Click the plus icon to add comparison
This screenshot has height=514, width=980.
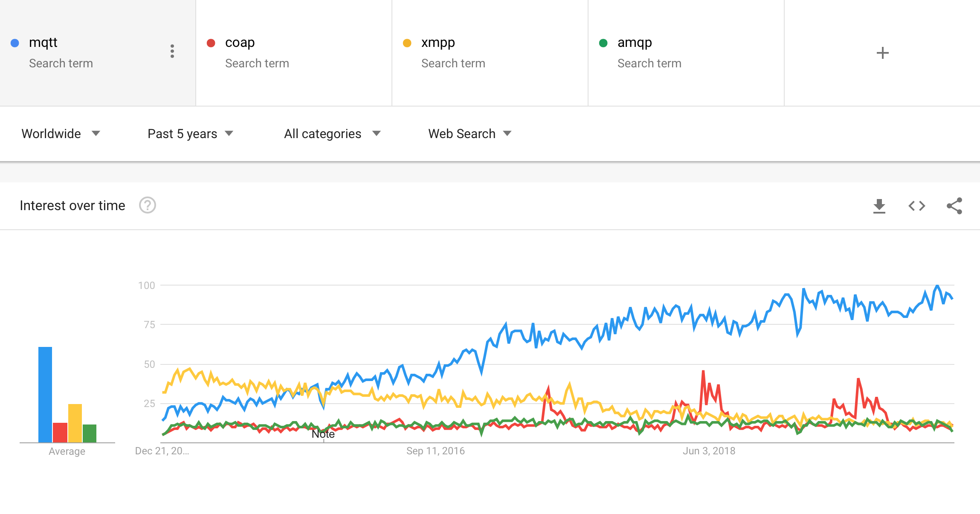pyautogui.click(x=882, y=53)
